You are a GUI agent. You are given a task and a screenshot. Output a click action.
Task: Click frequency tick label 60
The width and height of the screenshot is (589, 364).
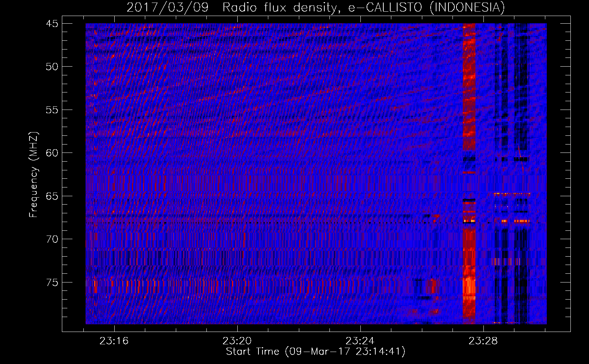coord(52,153)
